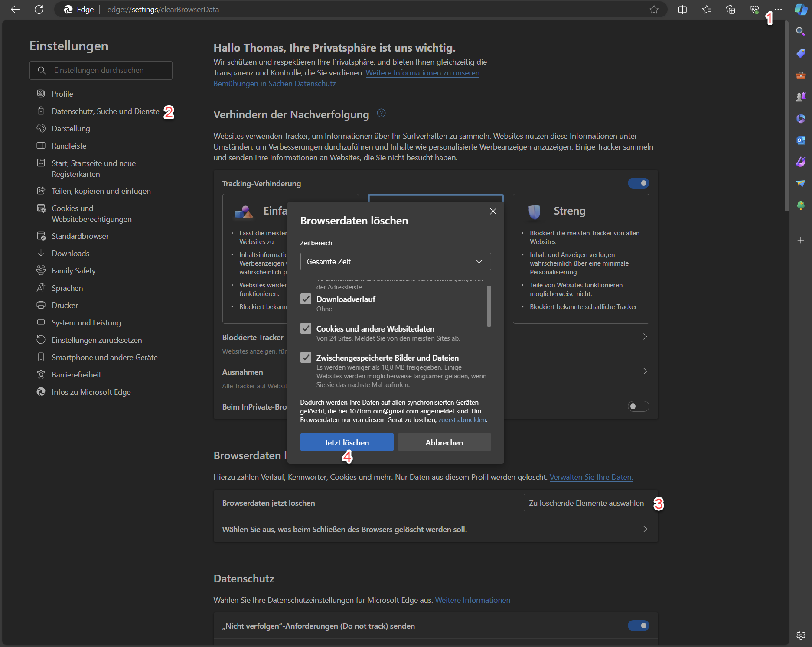812x647 pixels.
Task: Toggle the Do not track requests switch
Action: (639, 626)
